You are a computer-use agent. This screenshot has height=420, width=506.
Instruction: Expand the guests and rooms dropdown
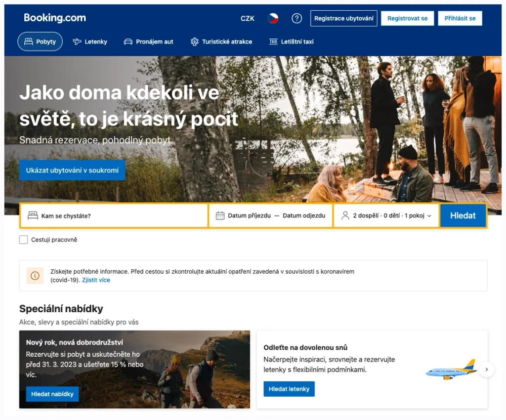click(x=386, y=215)
